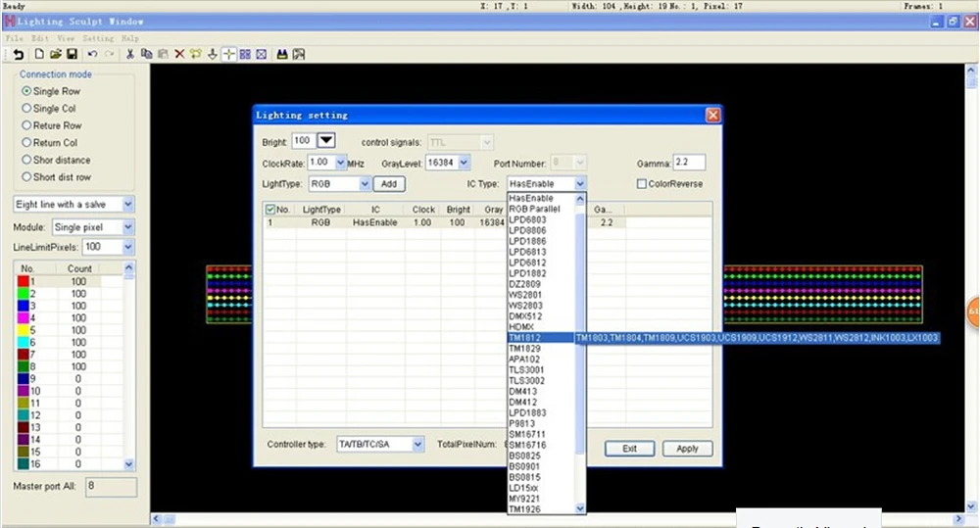
Task: Open a file with the folder icon
Action: pyautogui.click(x=56, y=54)
